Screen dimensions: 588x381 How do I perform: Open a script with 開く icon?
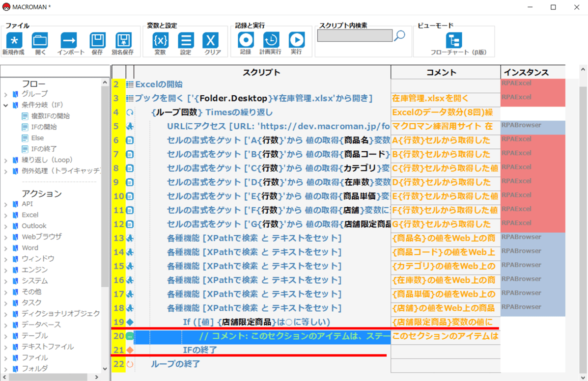click(40, 40)
